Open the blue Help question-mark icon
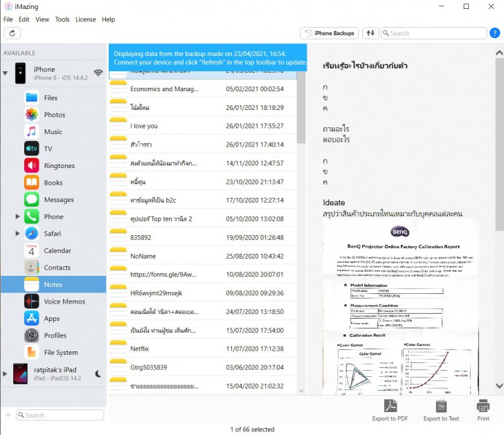The height and width of the screenshot is (435, 504). tap(495, 33)
